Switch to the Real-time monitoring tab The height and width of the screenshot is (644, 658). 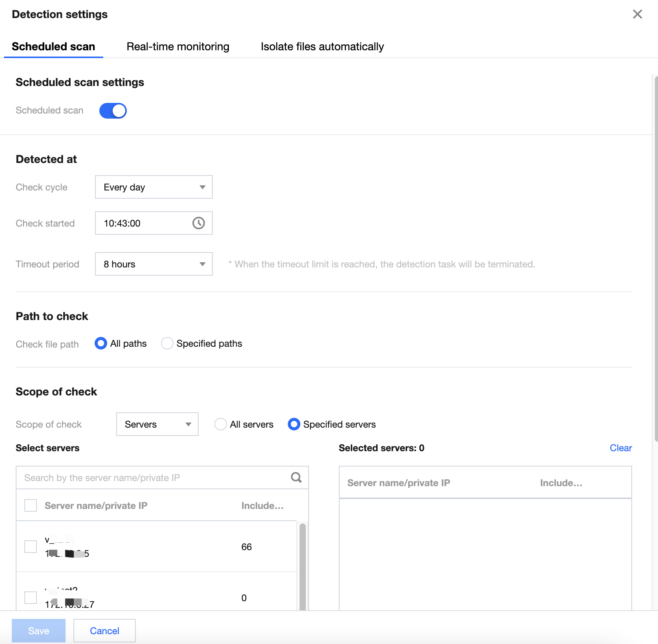click(178, 47)
